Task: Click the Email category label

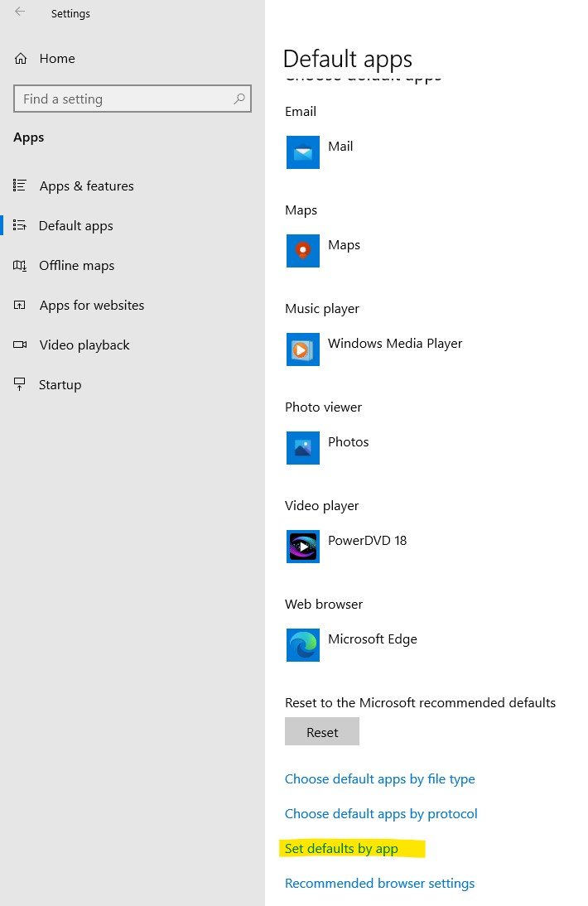Action: (301, 112)
